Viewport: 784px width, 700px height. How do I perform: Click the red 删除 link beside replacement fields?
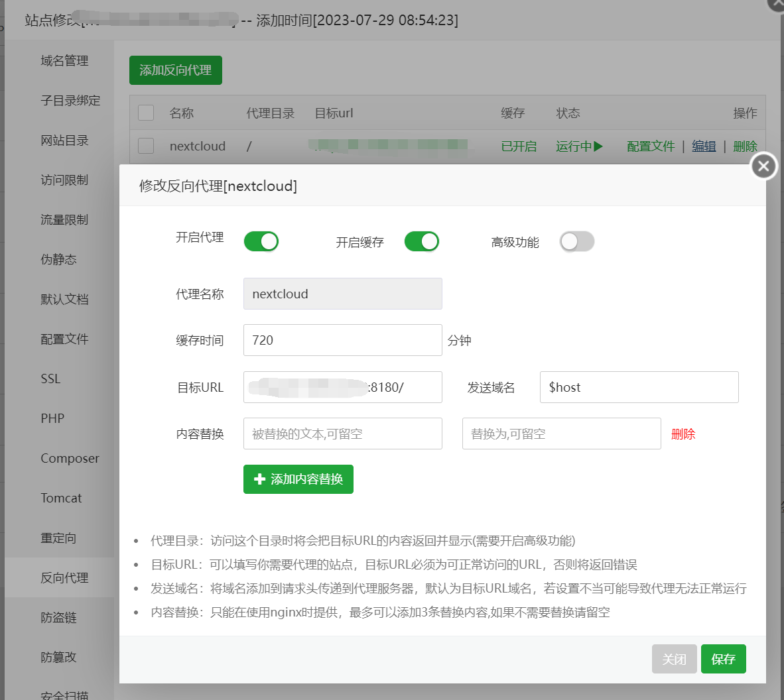point(683,434)
